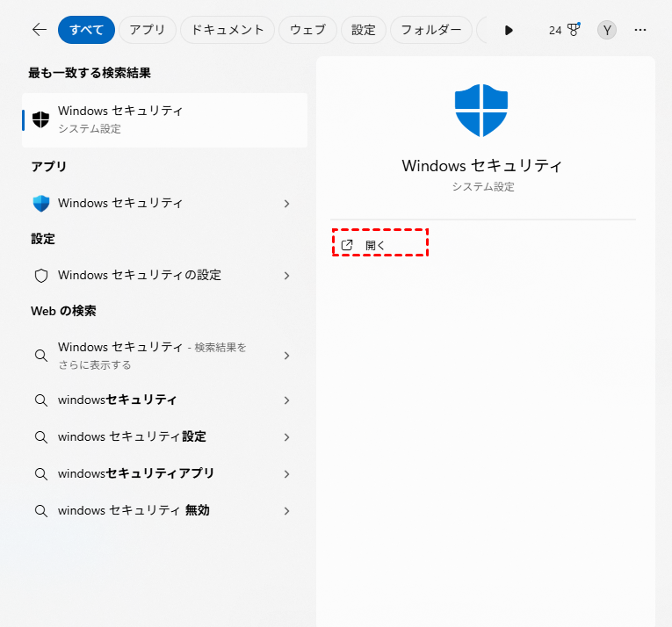Open web suggestion windows セキュリティ設定
The width and height of the screenshot is (672, 627).
click(164, 437)
